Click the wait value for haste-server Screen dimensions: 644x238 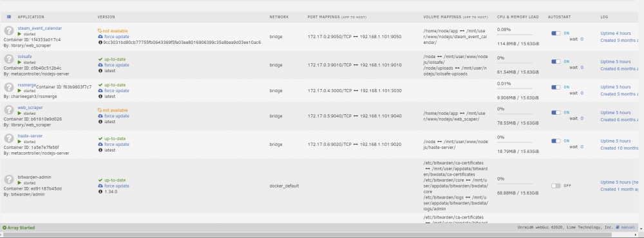[582, 147]
